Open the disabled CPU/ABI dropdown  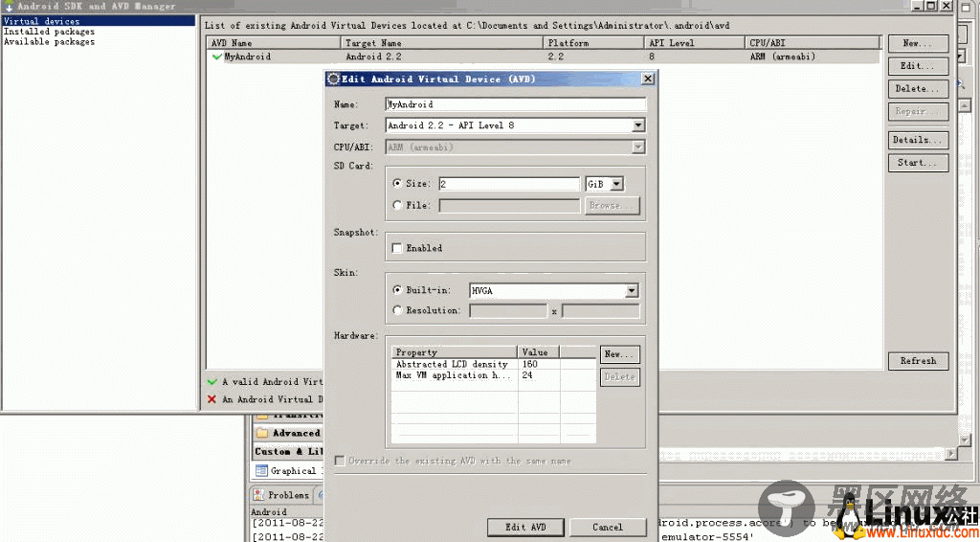click(x=516, y=147)
